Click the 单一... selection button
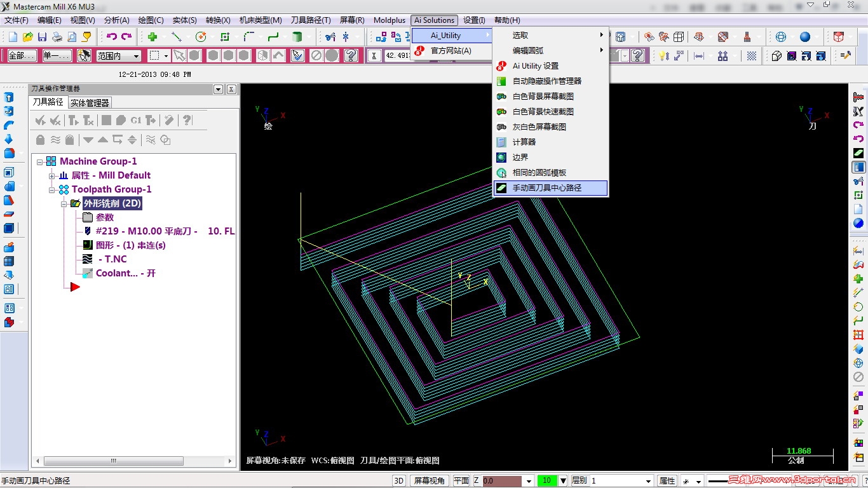The image size is (868, 488). click(x=57, y=56)
